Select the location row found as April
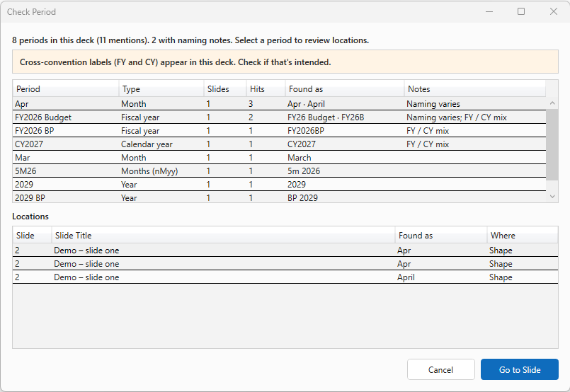The height and width of the screenshot is (392, 570). click(285, 277)
